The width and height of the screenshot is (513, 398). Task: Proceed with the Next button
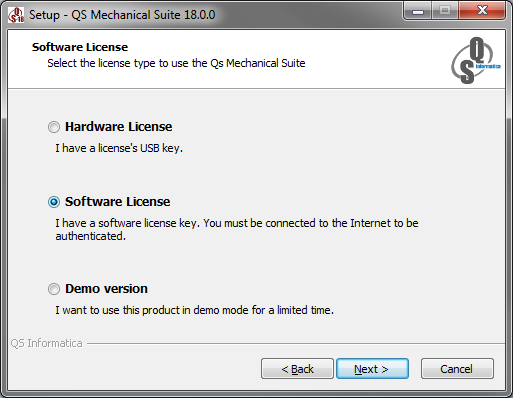coord(372,369)
